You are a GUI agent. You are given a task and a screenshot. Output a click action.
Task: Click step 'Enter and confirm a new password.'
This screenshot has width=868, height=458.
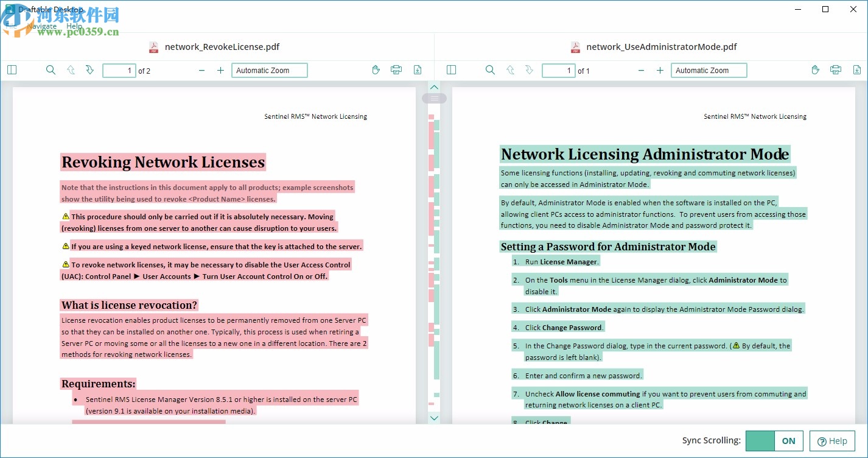[583, 376]
